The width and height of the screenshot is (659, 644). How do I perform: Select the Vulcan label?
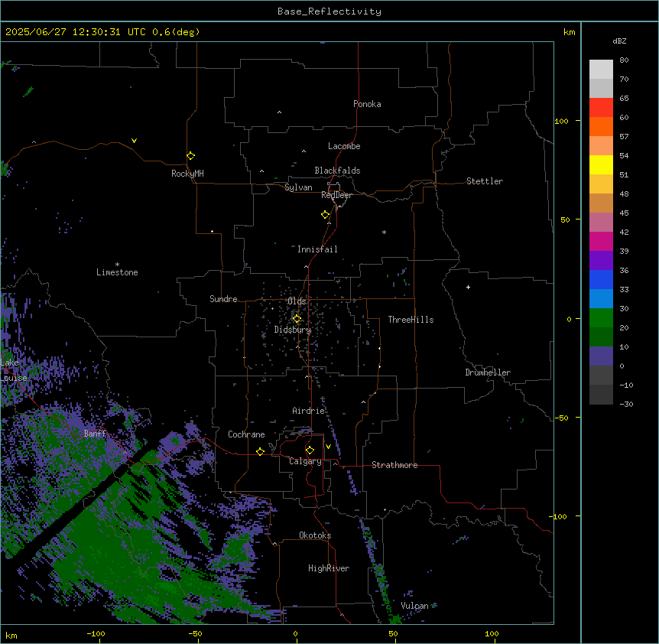point(414,606)
